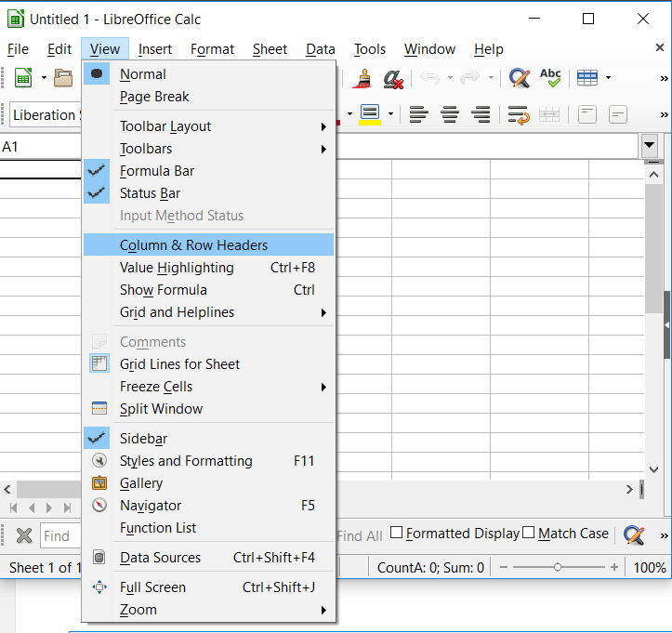The image size is (672, 633).
Task: Open Styles and Formatting panel
Action: 208,461
